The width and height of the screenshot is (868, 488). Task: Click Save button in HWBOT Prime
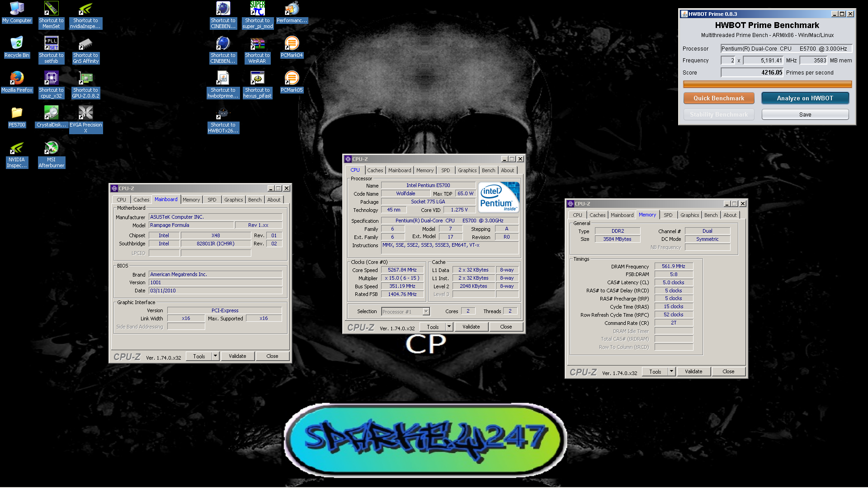coord(805,114)
